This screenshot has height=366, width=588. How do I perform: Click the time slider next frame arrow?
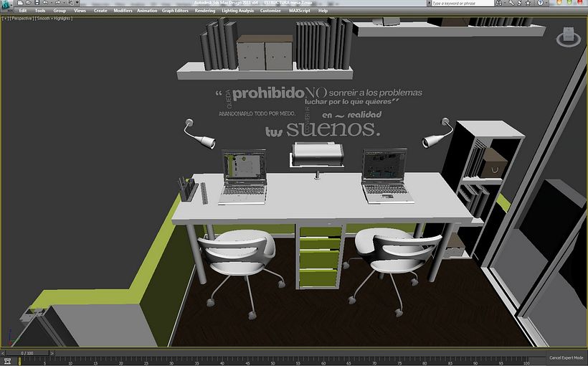52,353
